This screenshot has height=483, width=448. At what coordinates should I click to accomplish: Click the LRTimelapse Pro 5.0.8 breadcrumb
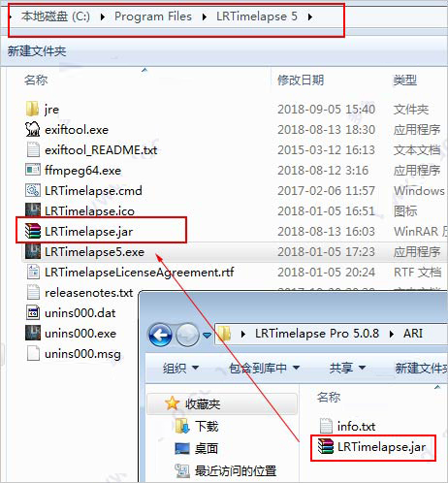(317, 334)
